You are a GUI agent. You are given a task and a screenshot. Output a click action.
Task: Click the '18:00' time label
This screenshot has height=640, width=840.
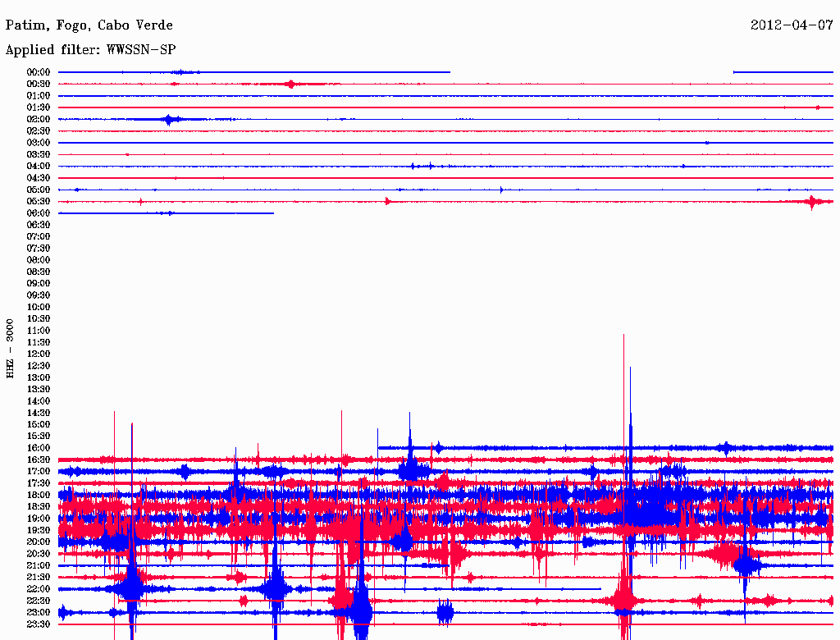(39, 495)
